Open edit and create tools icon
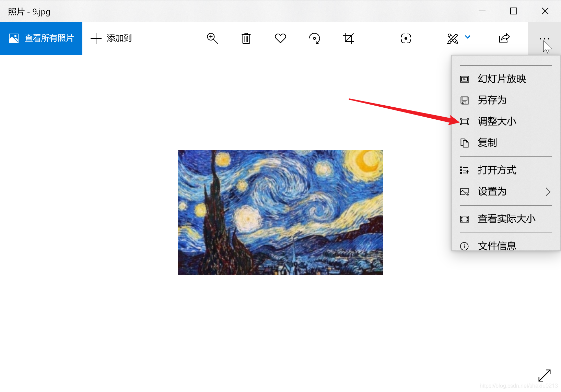This screenshot has height=392, width=561. (452, 38)
